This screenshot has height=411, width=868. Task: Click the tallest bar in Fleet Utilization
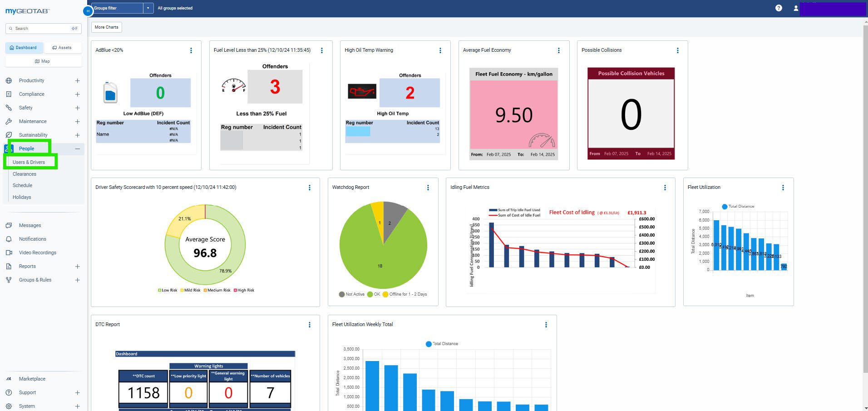pos(716,245)
